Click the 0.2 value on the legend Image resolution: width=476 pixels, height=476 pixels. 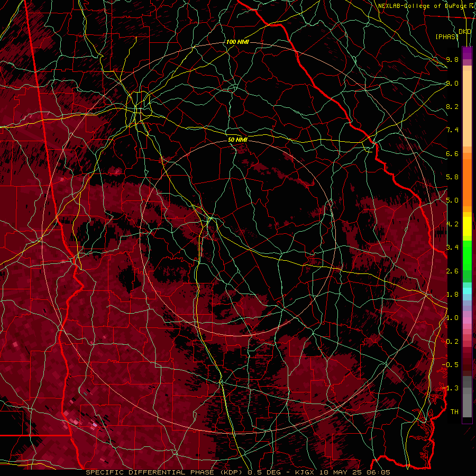[x=452, y=342]
